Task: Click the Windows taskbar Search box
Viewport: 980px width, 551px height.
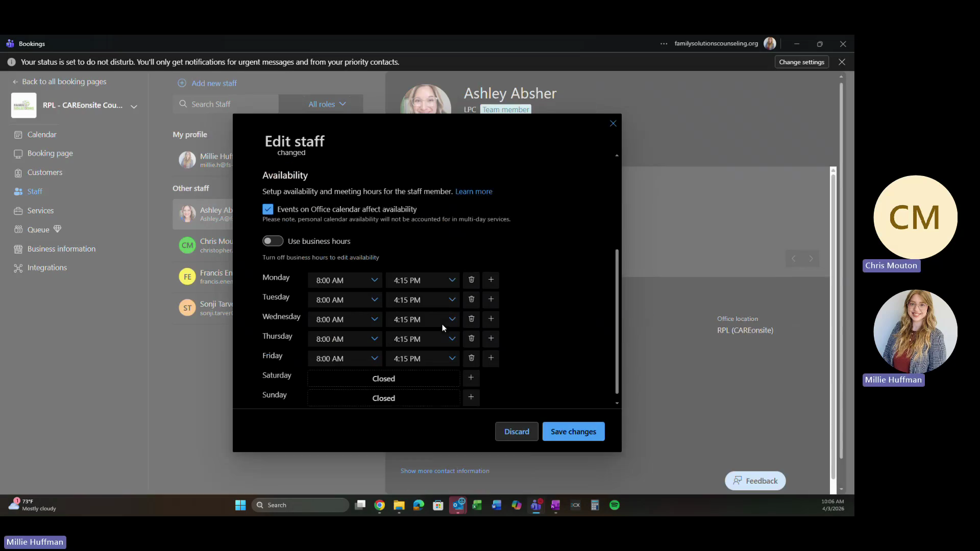Action: click(x=300, y=505)
